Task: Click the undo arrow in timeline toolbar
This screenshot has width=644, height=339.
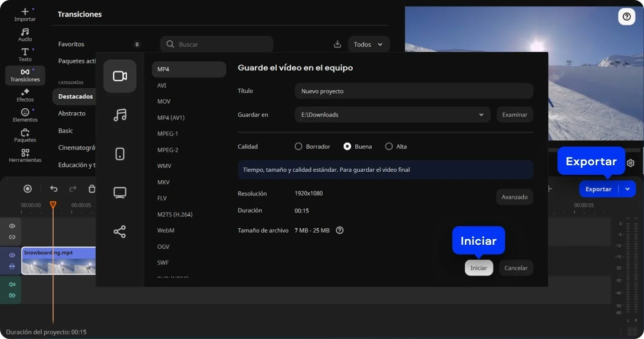Action: click(x=54, y=189)
